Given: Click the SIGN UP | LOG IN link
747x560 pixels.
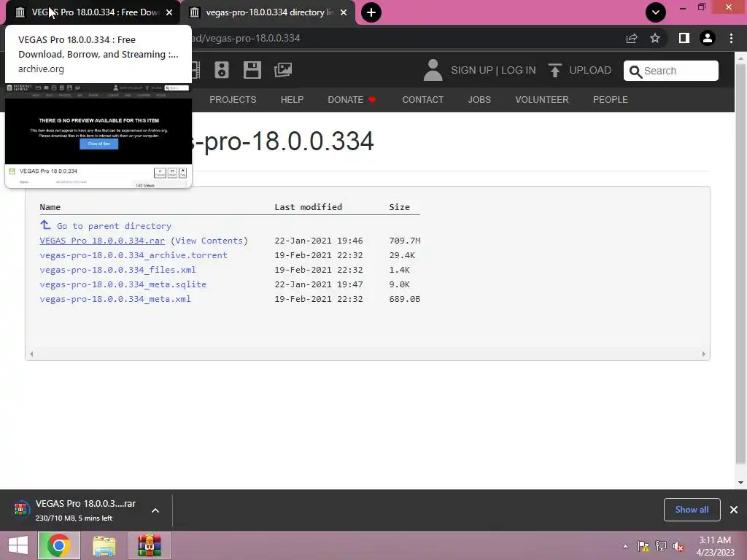Looking at the screenshot, I should tap(493, 70).
